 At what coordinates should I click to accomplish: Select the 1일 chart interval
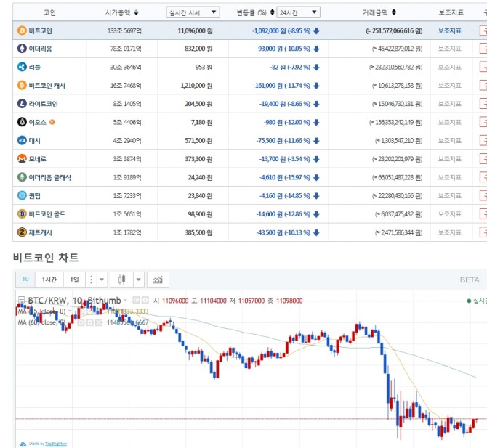coord(73,280)
